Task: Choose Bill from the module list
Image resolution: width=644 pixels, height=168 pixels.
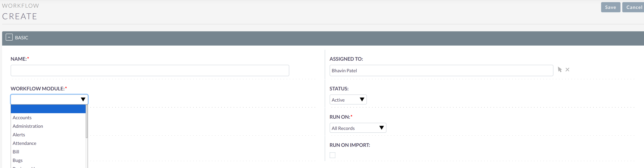Action: pyautogui.click(x=16, y=151)
